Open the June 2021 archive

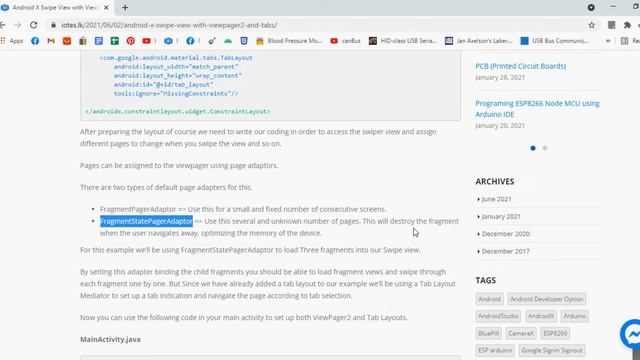point(496,199)
